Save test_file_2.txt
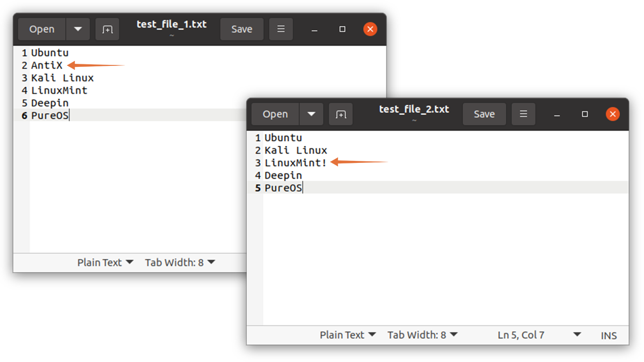644x362 pixels. tap(484, 114)
